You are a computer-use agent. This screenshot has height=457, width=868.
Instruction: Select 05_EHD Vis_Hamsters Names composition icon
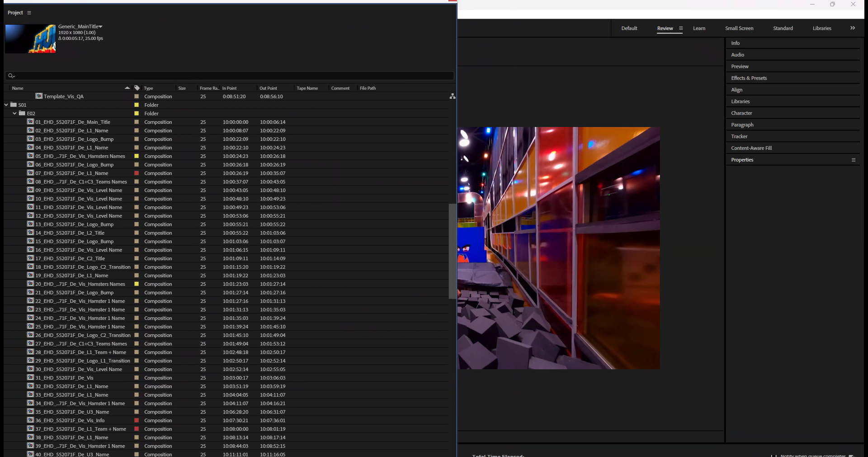(30, 156)
